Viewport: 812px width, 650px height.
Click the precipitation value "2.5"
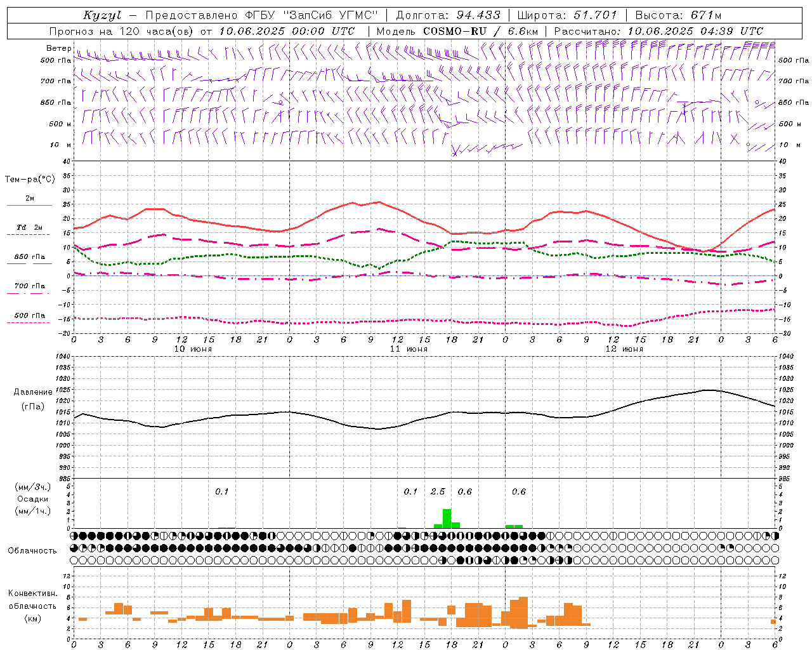tap(438, 492)
